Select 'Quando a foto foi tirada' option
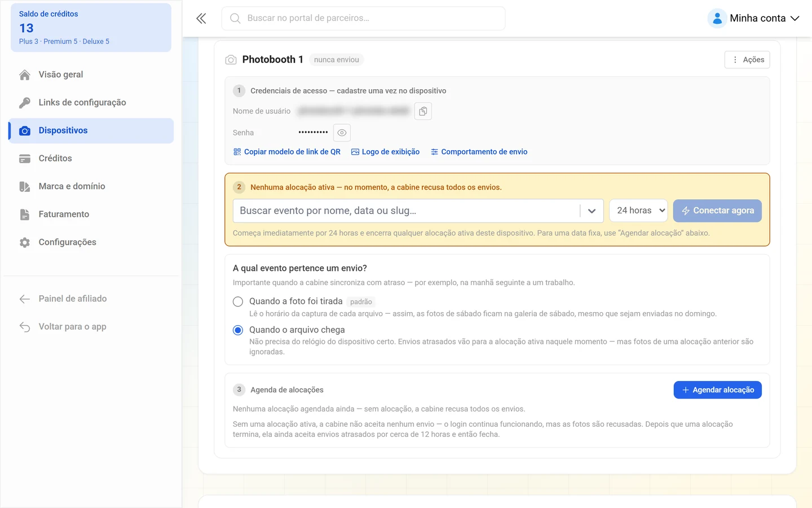 coord(238,301)
